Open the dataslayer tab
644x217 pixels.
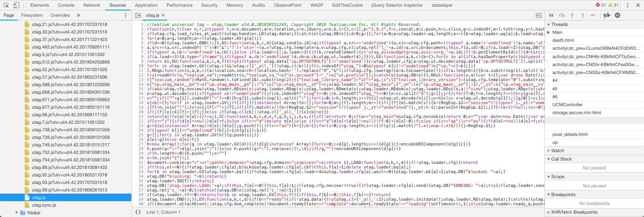click(443, 5)
